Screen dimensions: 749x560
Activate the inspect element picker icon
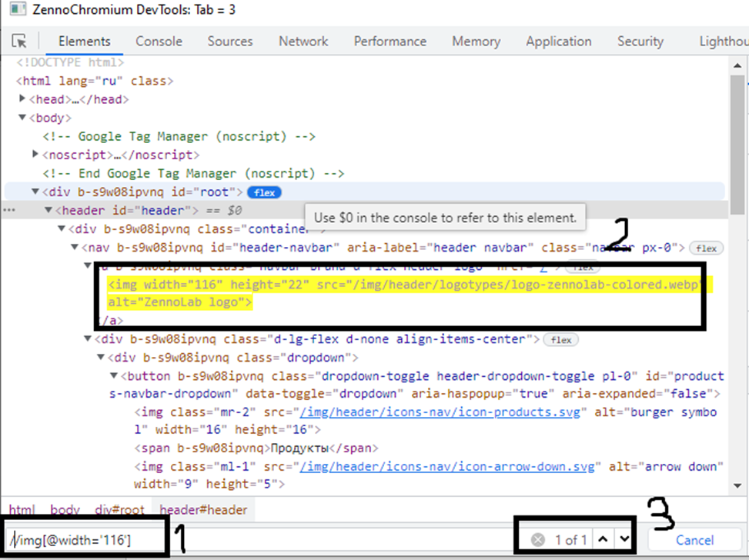click(19, 42)
